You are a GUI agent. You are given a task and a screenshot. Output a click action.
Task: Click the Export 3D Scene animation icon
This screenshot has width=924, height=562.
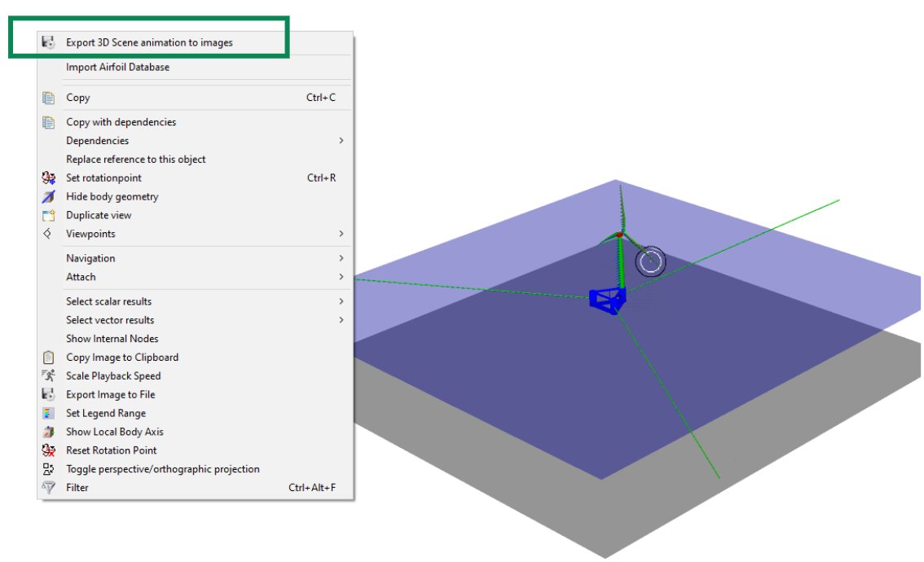(48, 42)
